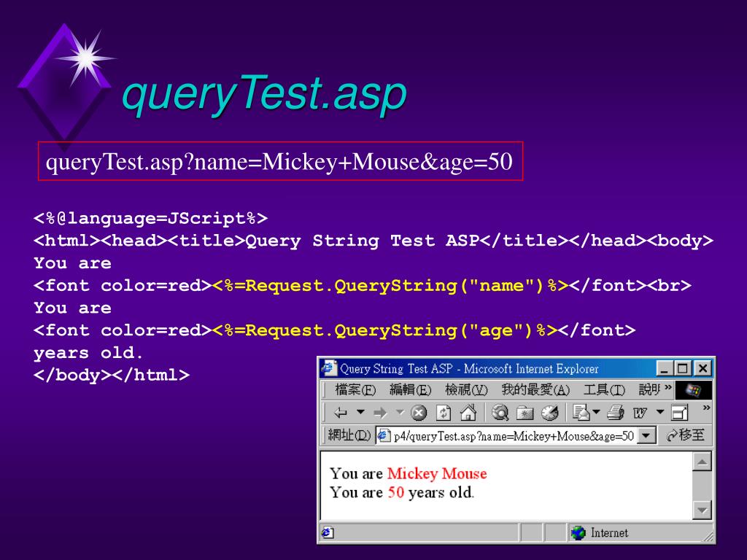Open the Back history dropdown arrow

tap(360, 412)
